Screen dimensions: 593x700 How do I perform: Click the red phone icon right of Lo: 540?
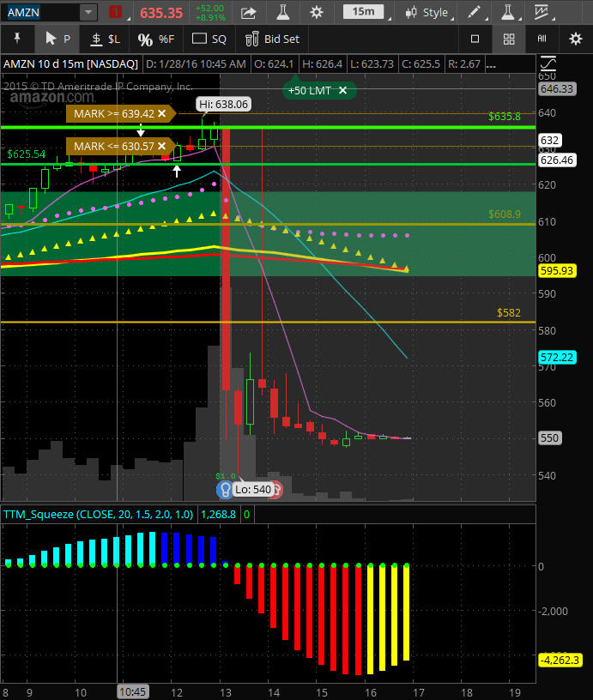[277, 489]
